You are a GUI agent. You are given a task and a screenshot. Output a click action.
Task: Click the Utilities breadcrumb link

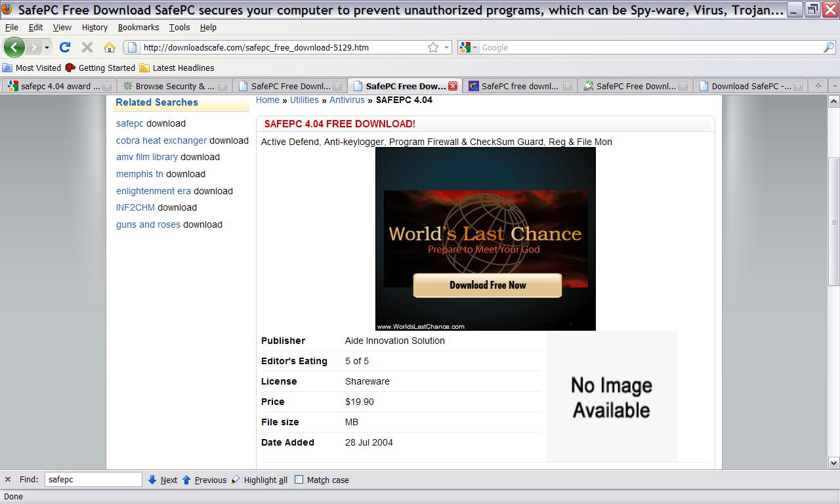coord(304,100)
